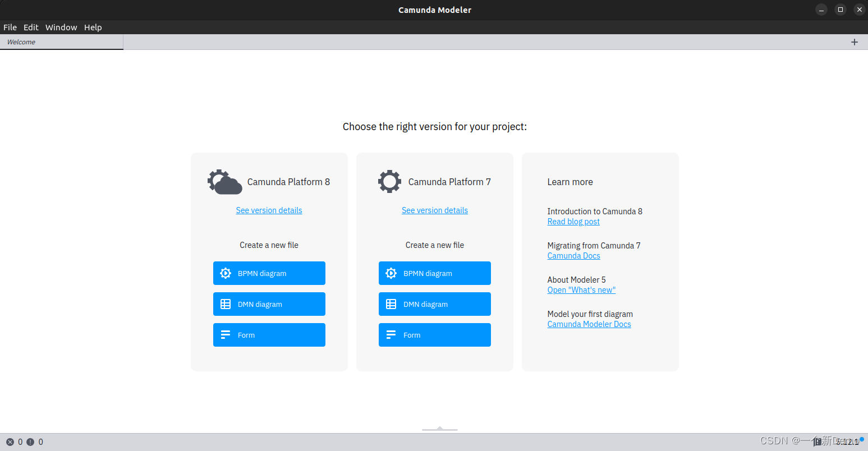Open the 'What's new' link

[581, 290]
